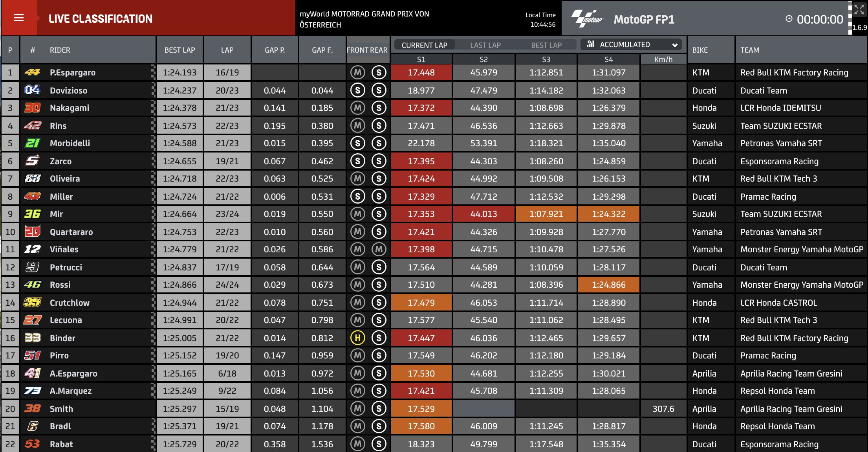The width and height of the screenshot is (868, 452).
Task: Click Rossi's number 46 badge
Action: pyautogui.click(x=33, y=285)
